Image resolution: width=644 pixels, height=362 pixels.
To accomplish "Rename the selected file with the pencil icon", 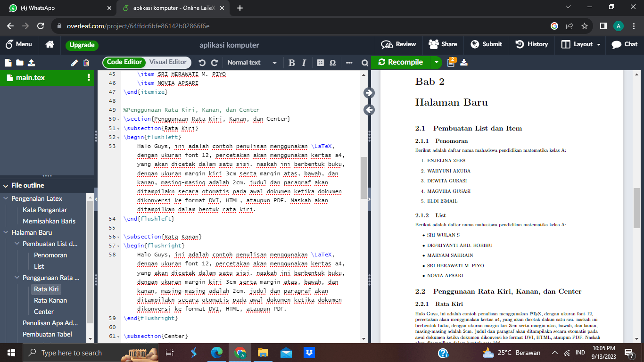I will pyautogui.click(x=74, y=63).
